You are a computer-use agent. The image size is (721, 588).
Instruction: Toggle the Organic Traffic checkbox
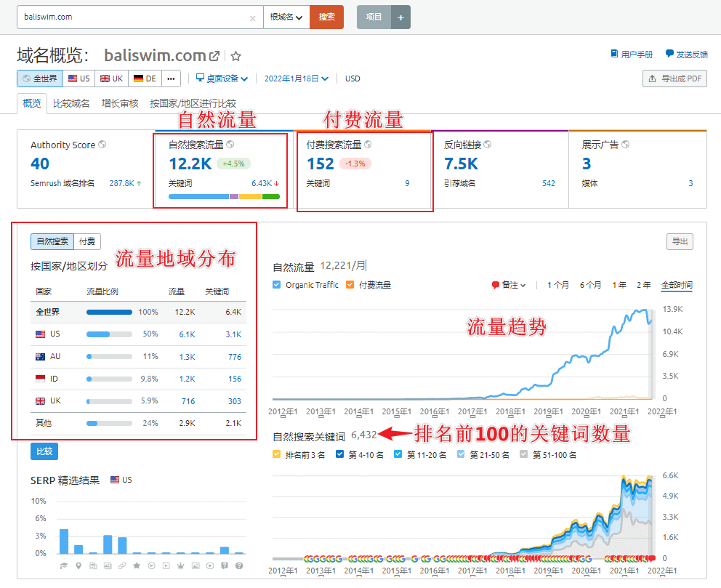tap(277, 285)
